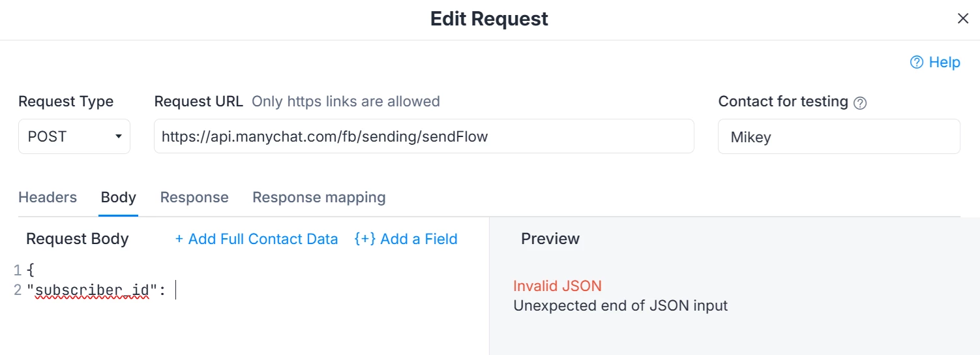The height and width of the screenshot is (355, 980).
Task: Click the info icon beside Contact for testing
Action: coord(860,103)
